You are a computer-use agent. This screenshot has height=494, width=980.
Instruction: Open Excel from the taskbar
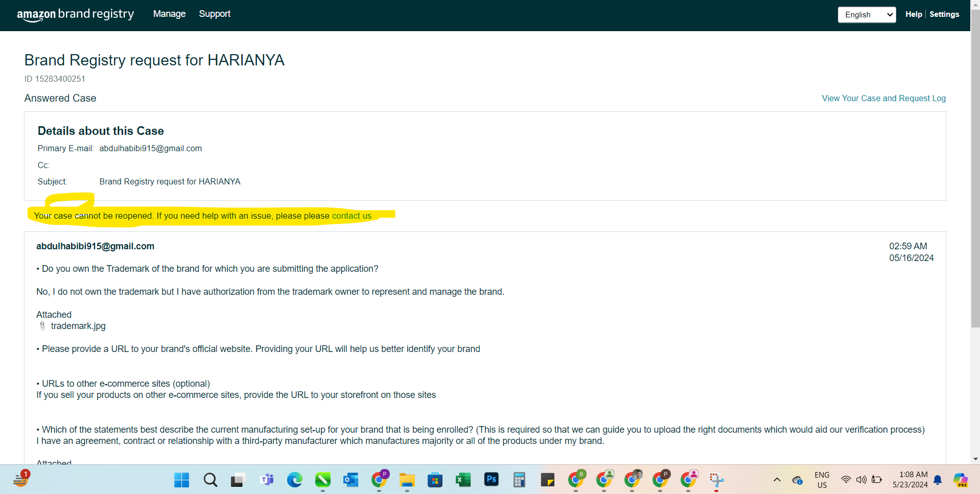tap(463, 480)
